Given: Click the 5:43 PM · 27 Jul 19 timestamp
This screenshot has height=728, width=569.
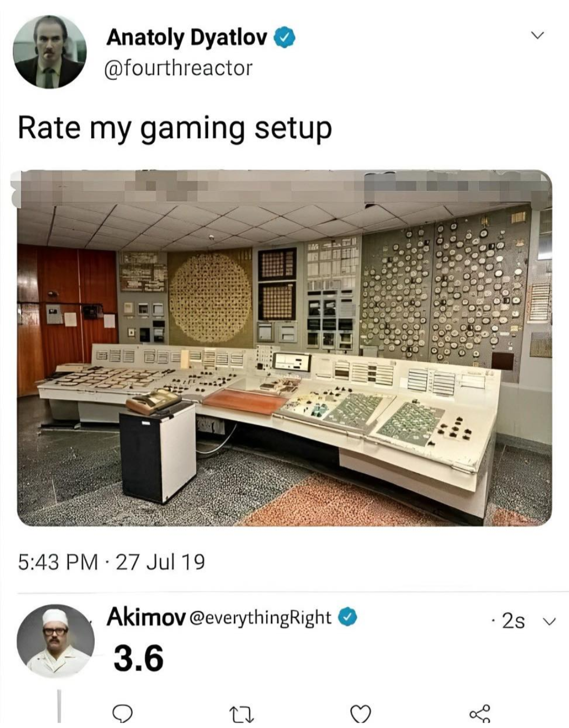Looking at the screenshot, I should coord(111,562).
